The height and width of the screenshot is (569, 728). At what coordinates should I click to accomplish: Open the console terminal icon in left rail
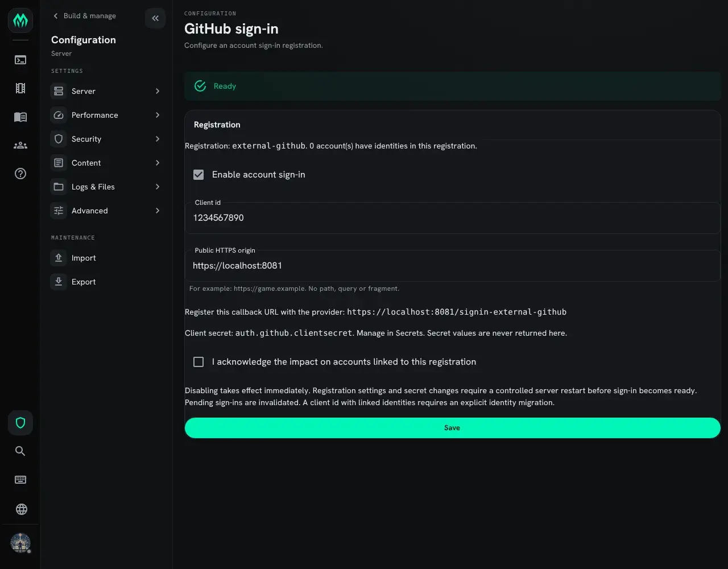coord(20,60)
